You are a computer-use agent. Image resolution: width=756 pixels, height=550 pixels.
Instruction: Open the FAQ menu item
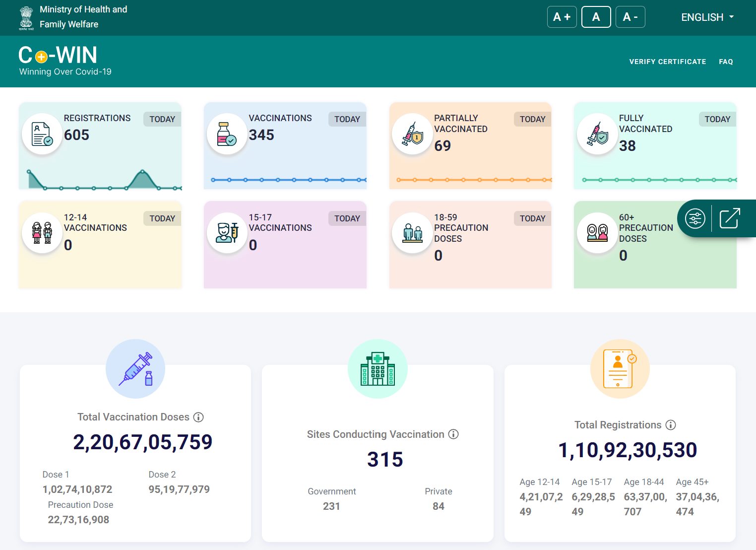[x=726, y=62]
